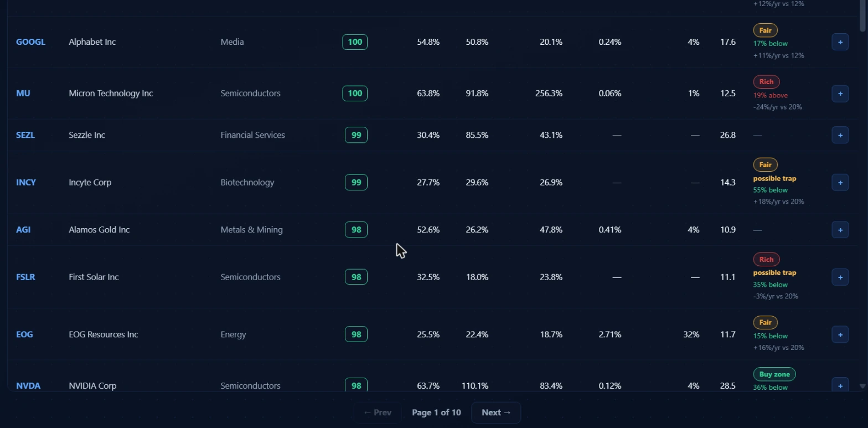Click the disabled Prev page button
Image resolution: width=868 pixels, height=428 pixels.
pos(378,412)
